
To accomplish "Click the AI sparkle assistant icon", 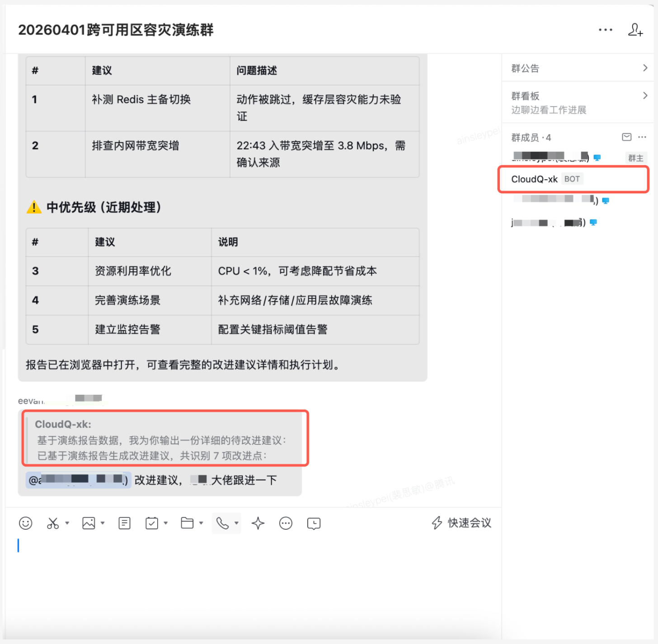I will click(x=258, y=523).
